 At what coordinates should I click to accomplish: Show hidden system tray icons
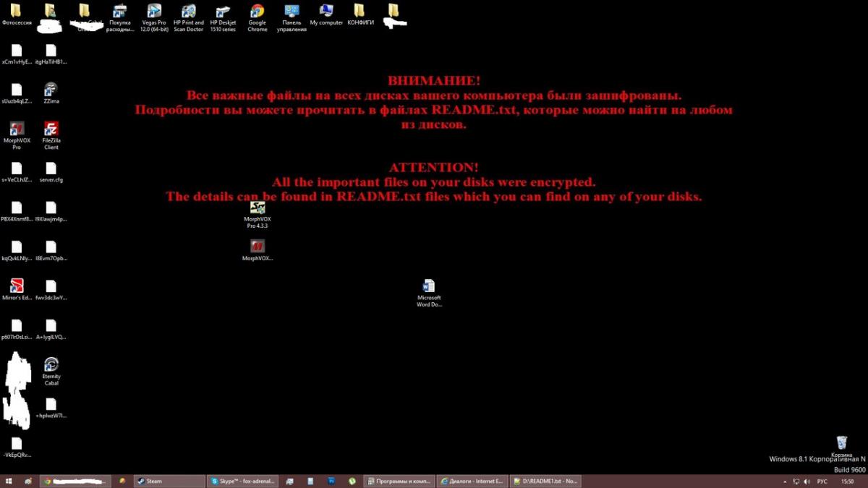[786, 481]
